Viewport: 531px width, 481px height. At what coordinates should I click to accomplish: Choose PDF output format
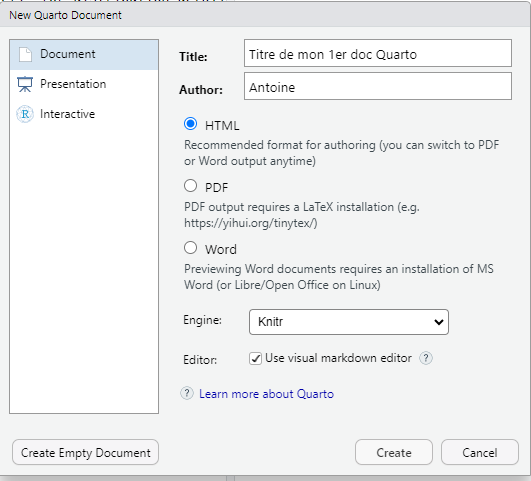point(190,186)
